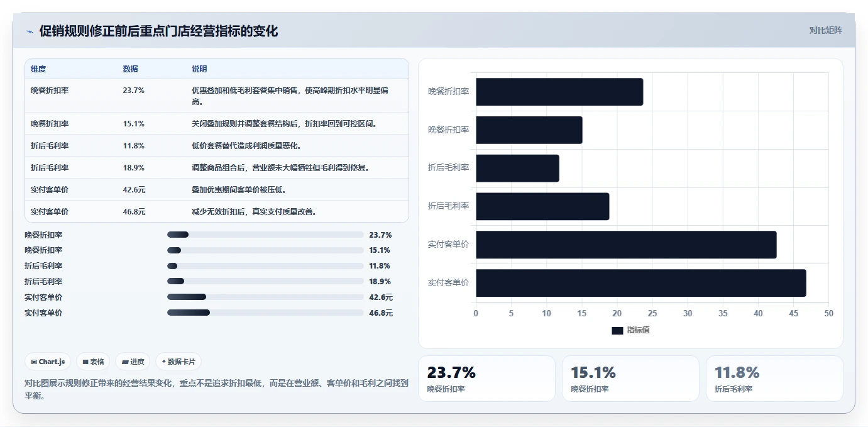This screenshot has width=868, height=427.
Task: Select the 15.1% cell in the table
Action: coord(134,124)
